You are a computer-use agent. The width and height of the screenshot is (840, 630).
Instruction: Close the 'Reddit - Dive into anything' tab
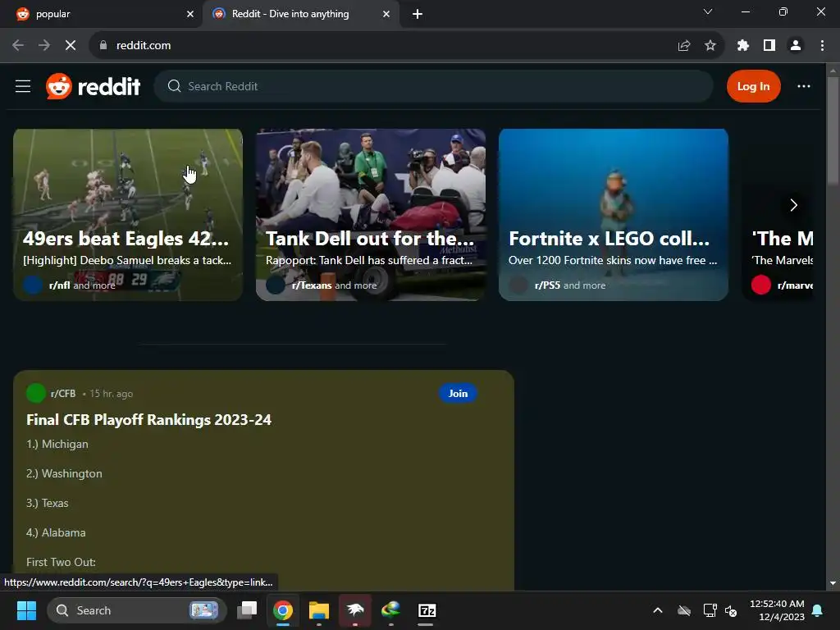(386, 14)
